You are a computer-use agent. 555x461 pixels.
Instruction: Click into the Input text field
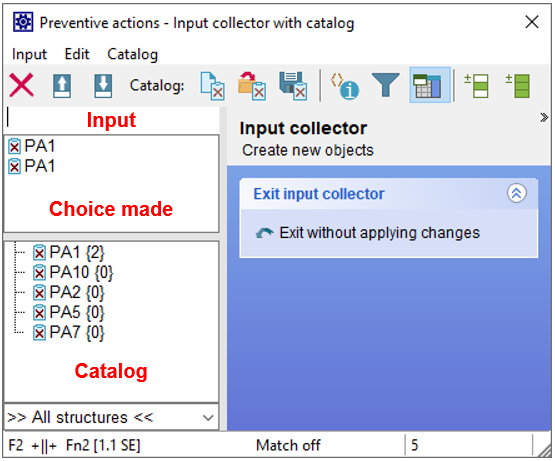coord(112,119)
